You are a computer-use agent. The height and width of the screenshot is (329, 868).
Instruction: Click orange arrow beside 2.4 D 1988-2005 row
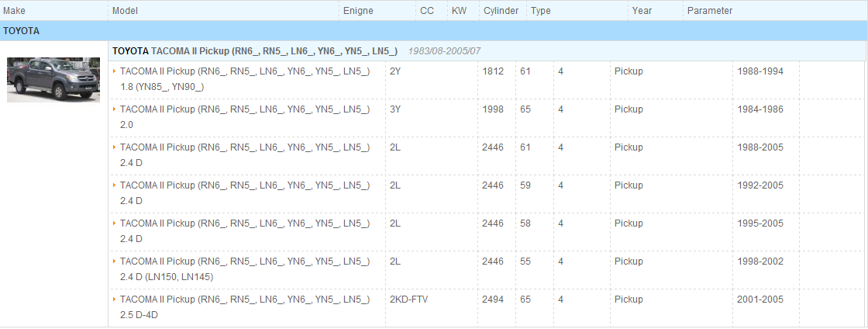(114, 147)
